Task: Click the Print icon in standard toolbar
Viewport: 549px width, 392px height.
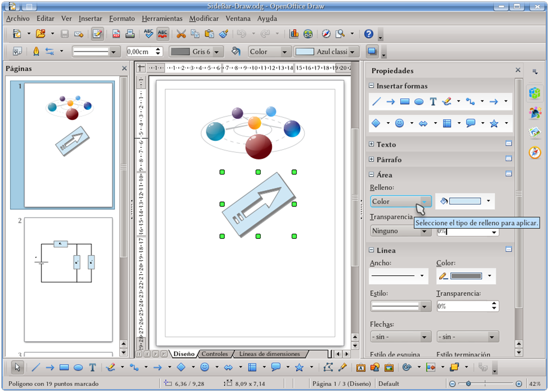Action: point(130,34)
